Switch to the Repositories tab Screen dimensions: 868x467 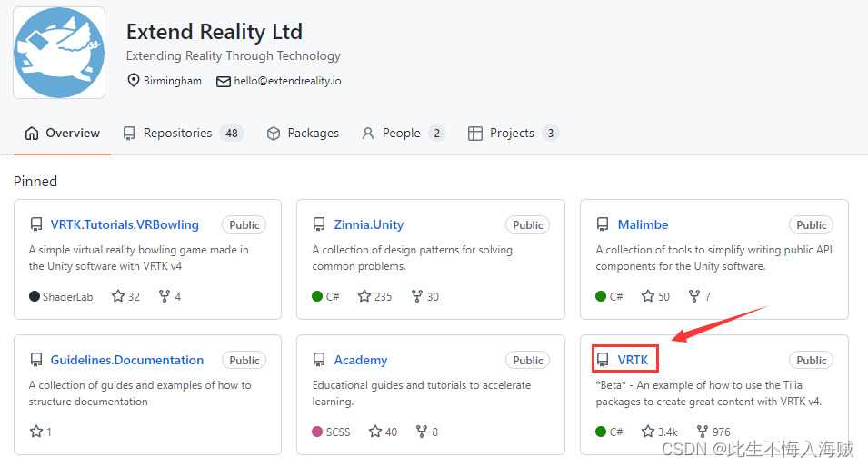[184, 134]
